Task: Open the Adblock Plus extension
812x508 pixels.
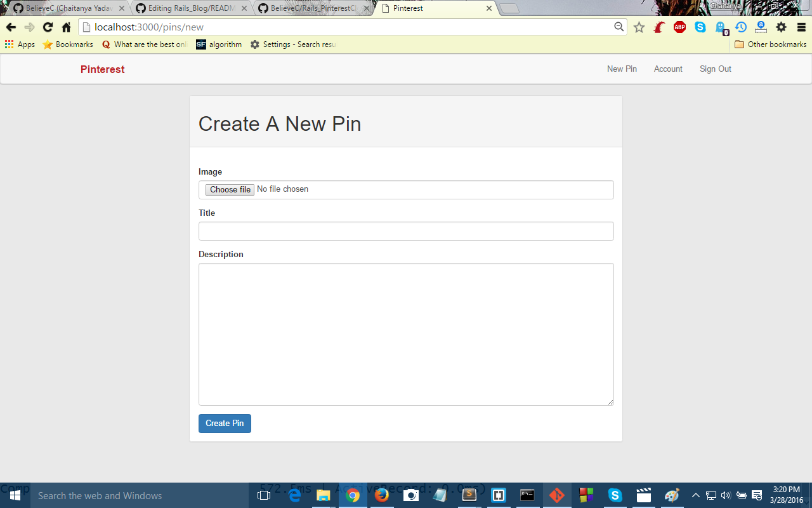Action: tap(679, 27)
